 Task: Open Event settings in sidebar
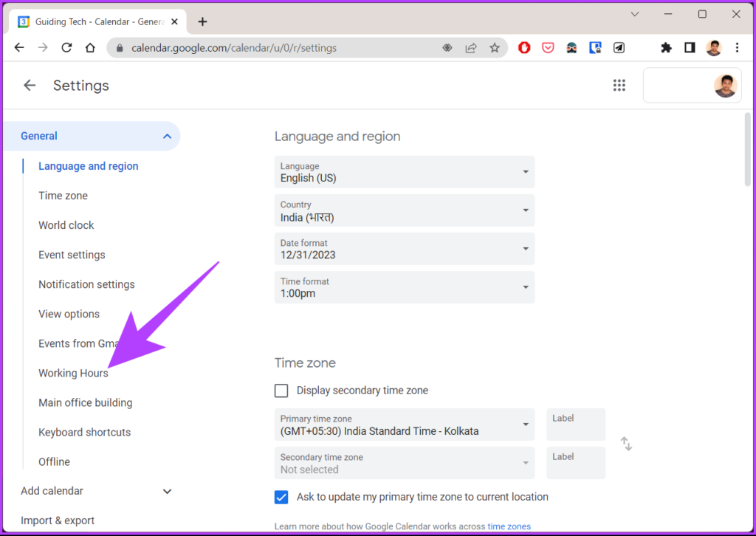pyautogui.click(x=72, y=255)
